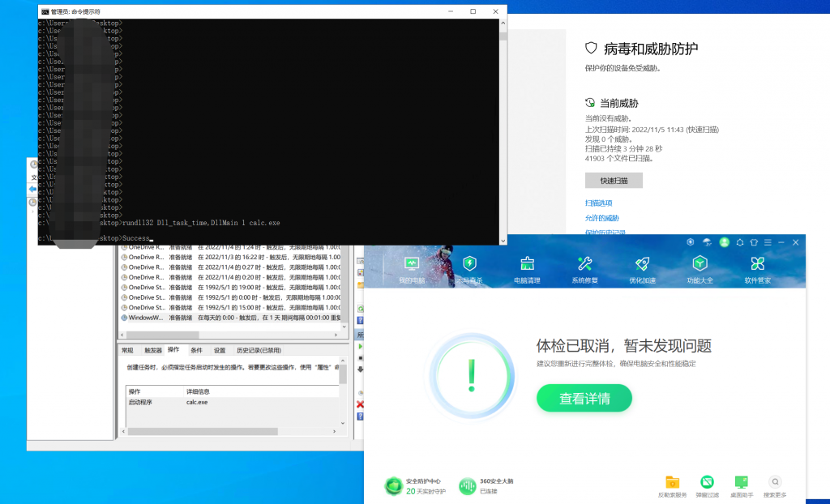Open 系统修复 system repair in 360
This screenshot has width=830, height=504.
584,270
